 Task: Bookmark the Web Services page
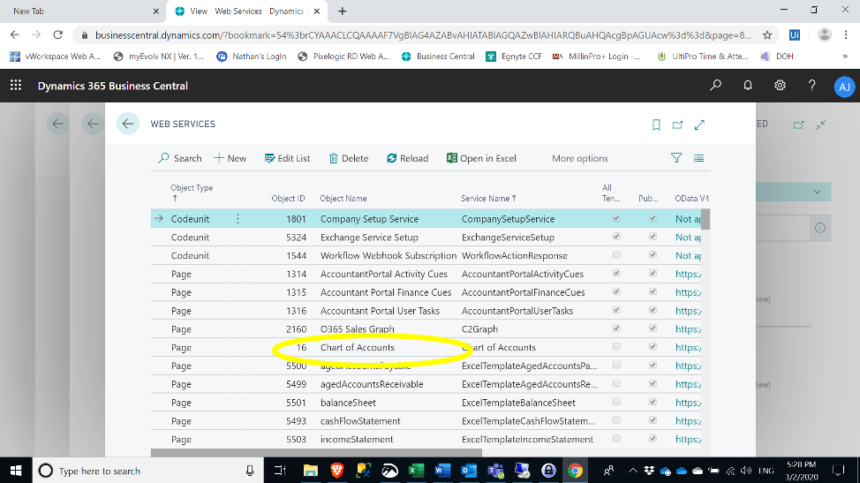coord(656,125)
